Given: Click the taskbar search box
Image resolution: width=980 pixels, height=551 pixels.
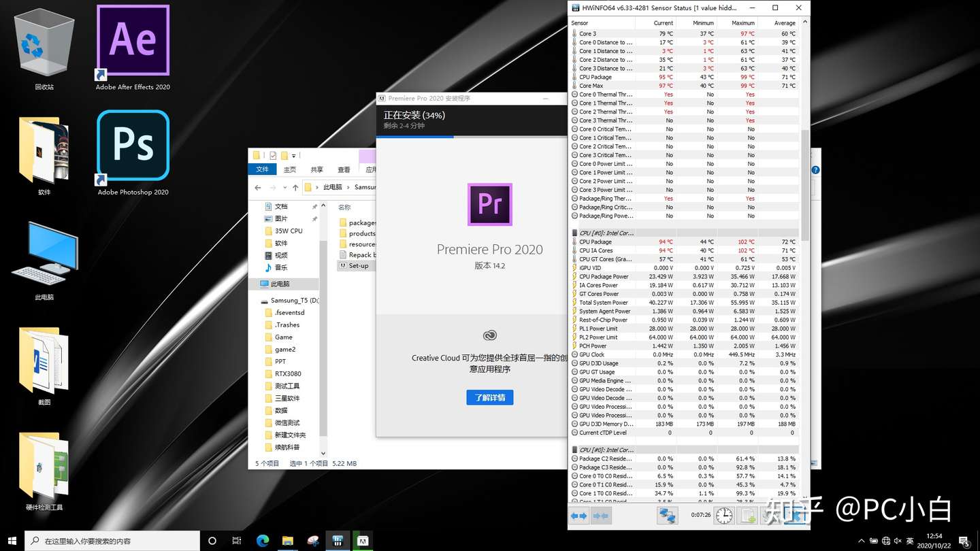Looking at the screenshot, I should pos(112,541).
